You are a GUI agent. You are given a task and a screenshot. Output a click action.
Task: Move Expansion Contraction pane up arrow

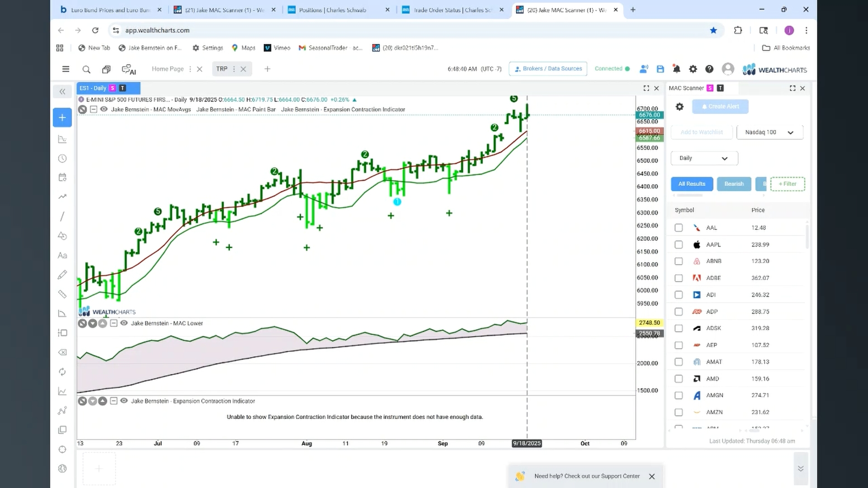(x=103, y=401)
